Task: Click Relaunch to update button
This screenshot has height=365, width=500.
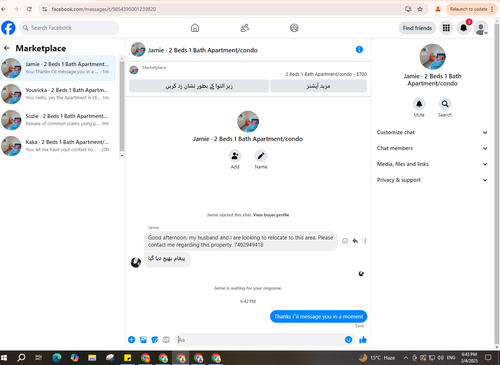Action: 468,9
